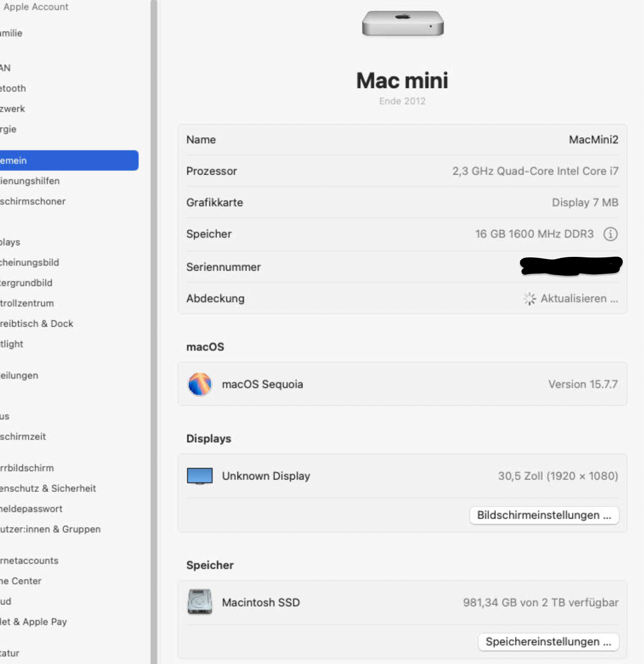Open Spotlight in the sidebar
This screenshot has width=644, height=664.
[12, 344]
